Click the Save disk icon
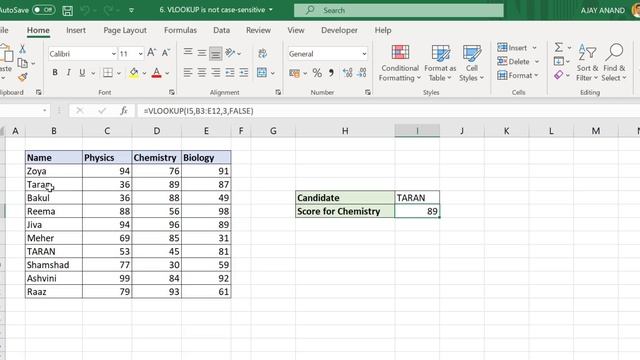The image size is (640, 360). coord(68,10)
